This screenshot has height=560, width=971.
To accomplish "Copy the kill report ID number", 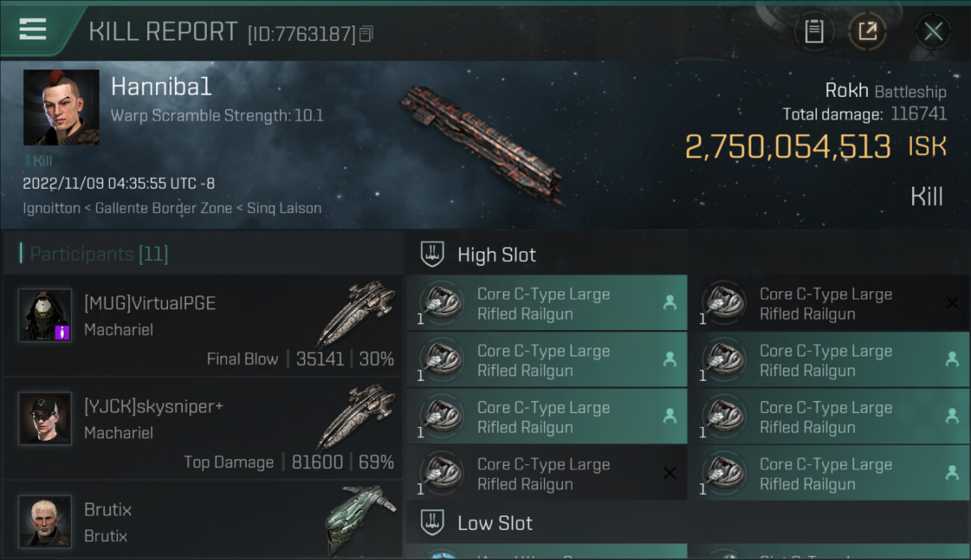I will (366, 34).
